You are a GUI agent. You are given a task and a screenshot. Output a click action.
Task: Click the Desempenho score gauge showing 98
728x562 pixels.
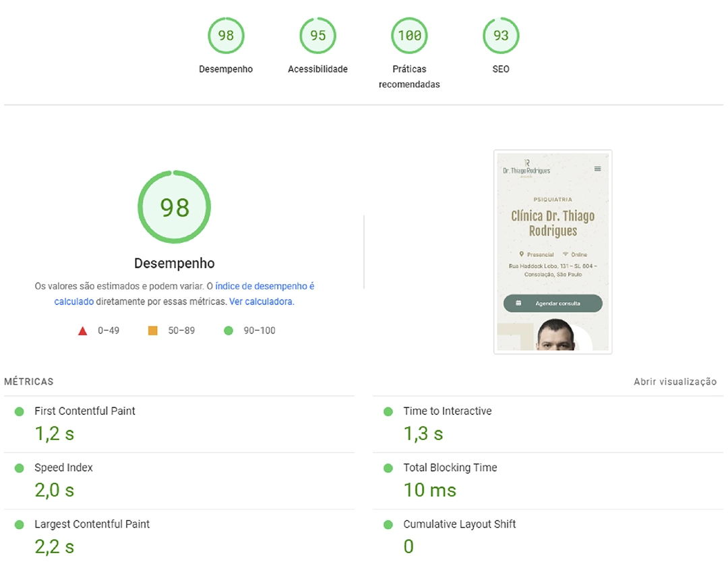pos(226,36)
